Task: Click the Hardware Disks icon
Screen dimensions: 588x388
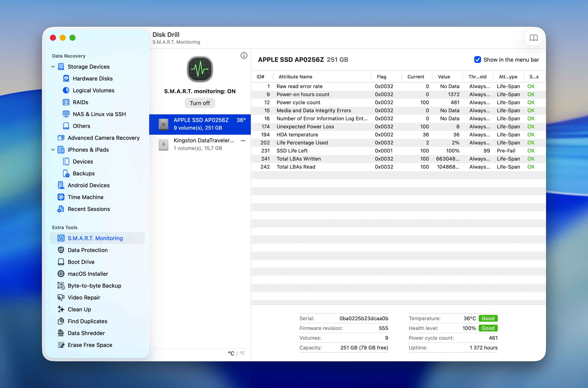Action: click(66, 78)
